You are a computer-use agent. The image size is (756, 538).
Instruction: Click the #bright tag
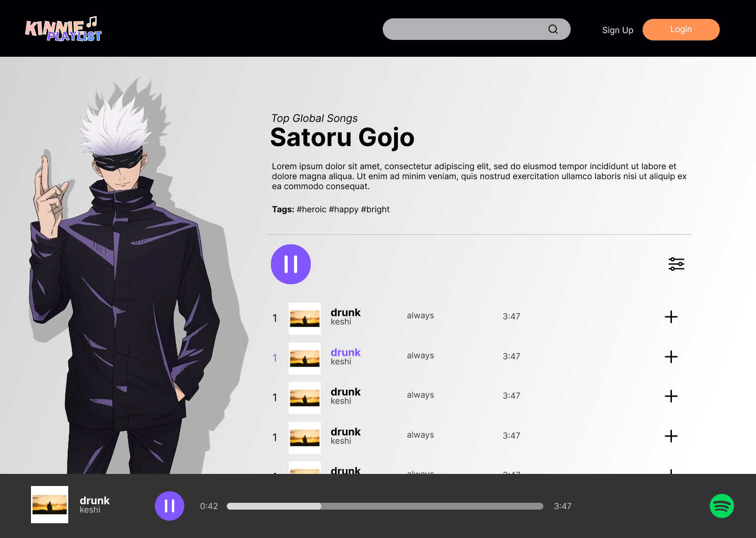point(375,209)
